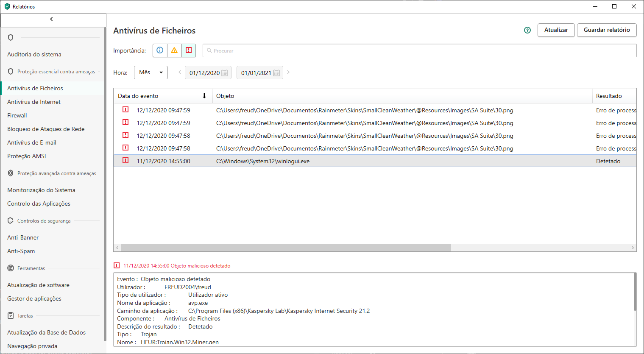Click the Controlos de segurança icon
This screenshot has height=354, width=644.
point(11,221)
